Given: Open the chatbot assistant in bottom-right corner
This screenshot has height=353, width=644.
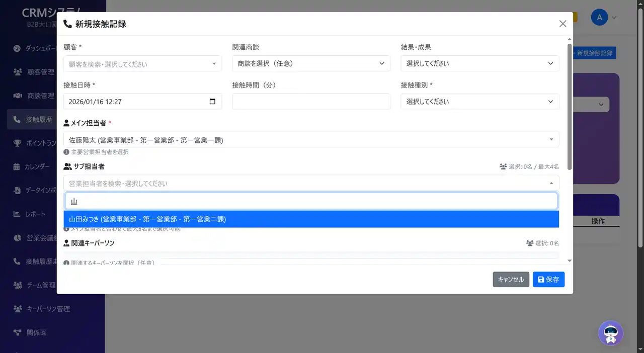Looking at the screenshot, I should tap(610, 333).
